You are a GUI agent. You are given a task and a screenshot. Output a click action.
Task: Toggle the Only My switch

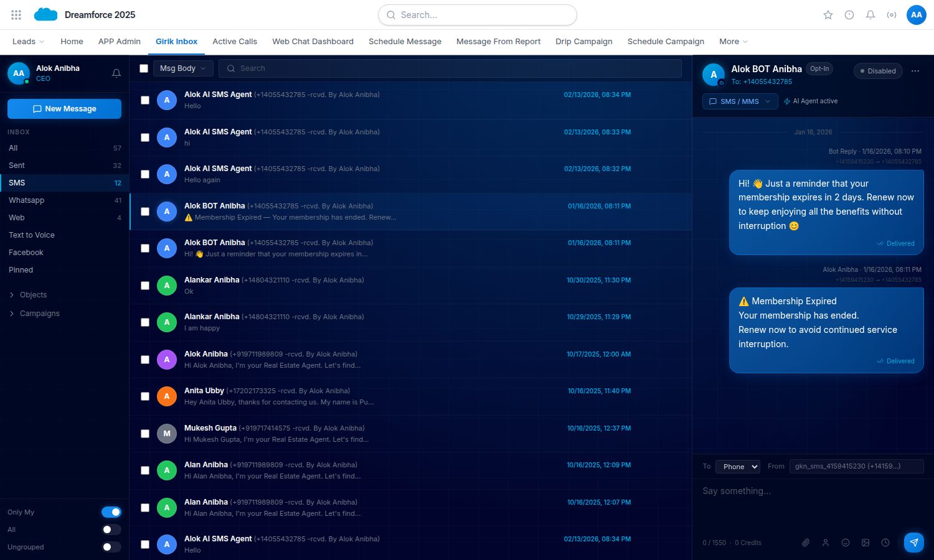[x=111, y=512]
